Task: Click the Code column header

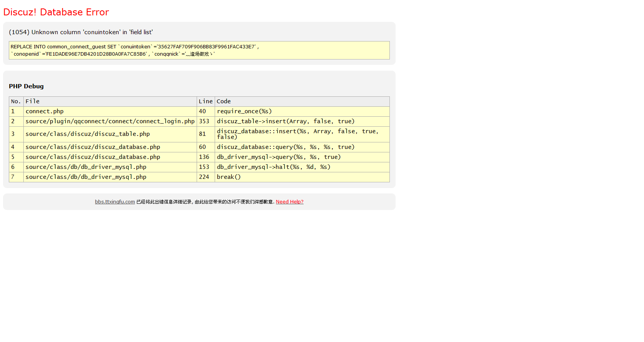Action: (x=302, y=101)
